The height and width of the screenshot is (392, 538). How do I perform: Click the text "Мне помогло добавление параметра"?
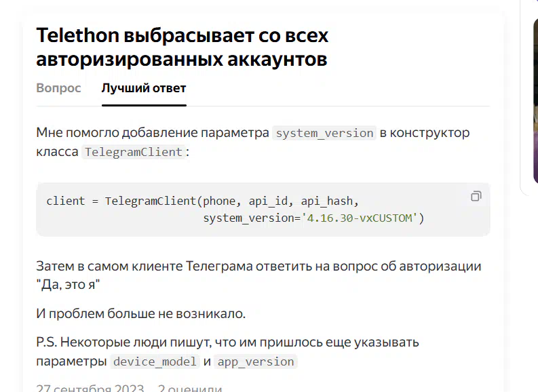[x=153, y=133]
